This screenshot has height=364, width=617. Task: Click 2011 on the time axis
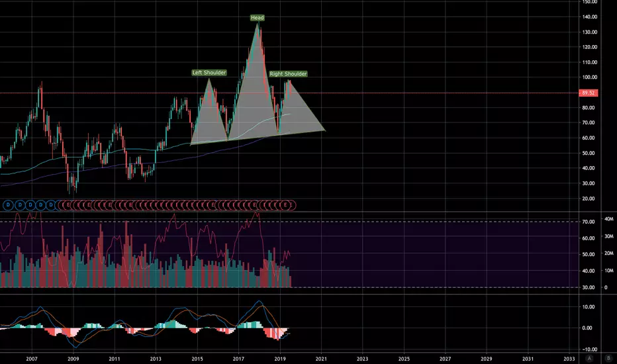point(115,359)
